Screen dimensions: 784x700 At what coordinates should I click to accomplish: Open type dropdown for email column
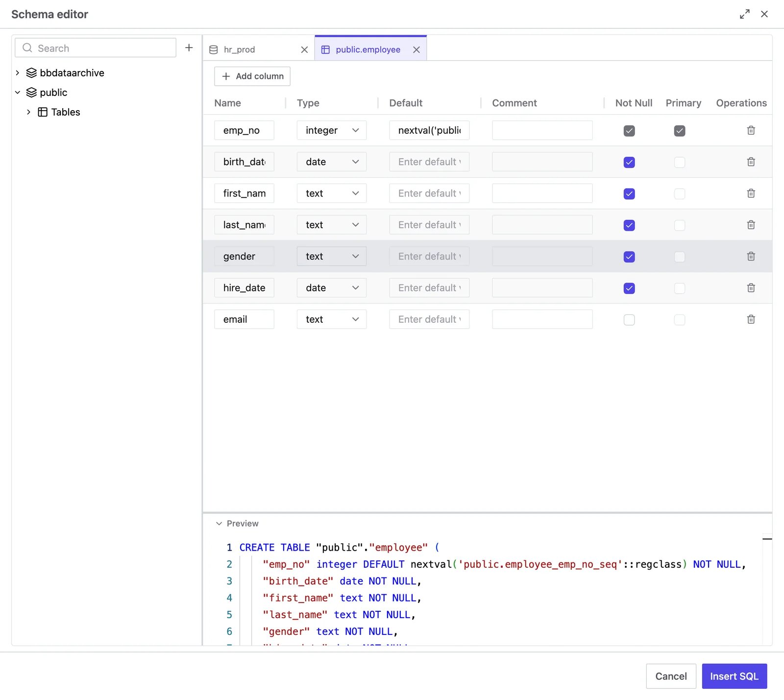tap(332, 319)
